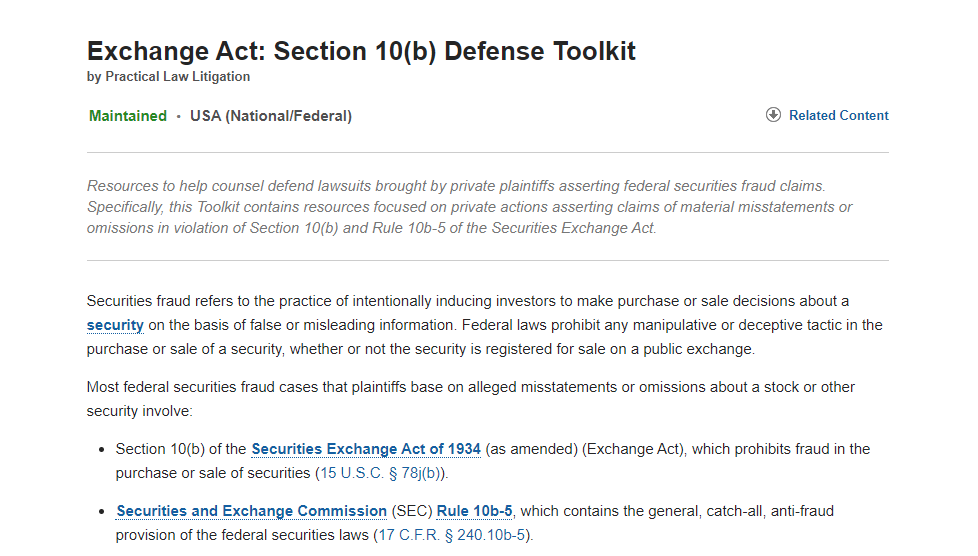This screenshot has height=556, width=978.
Task: Open the 17 C.F.R. § 240.10b-5 citation
Action: pyautogui.click(x=452, y=535)
